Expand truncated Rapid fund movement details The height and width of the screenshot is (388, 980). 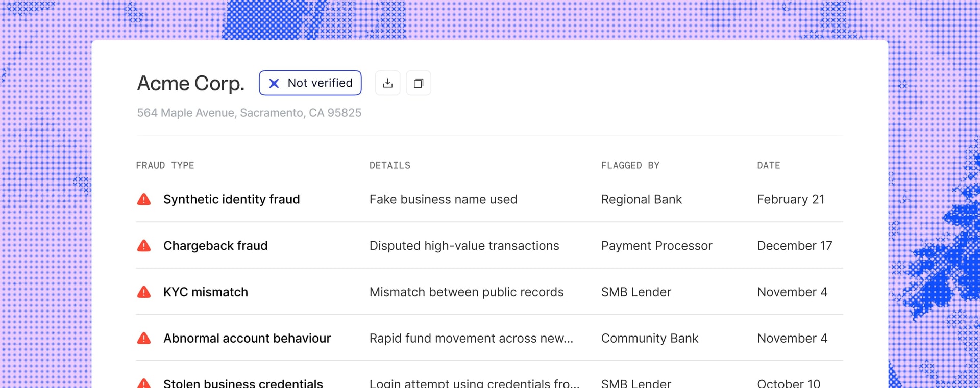[471, 338]
